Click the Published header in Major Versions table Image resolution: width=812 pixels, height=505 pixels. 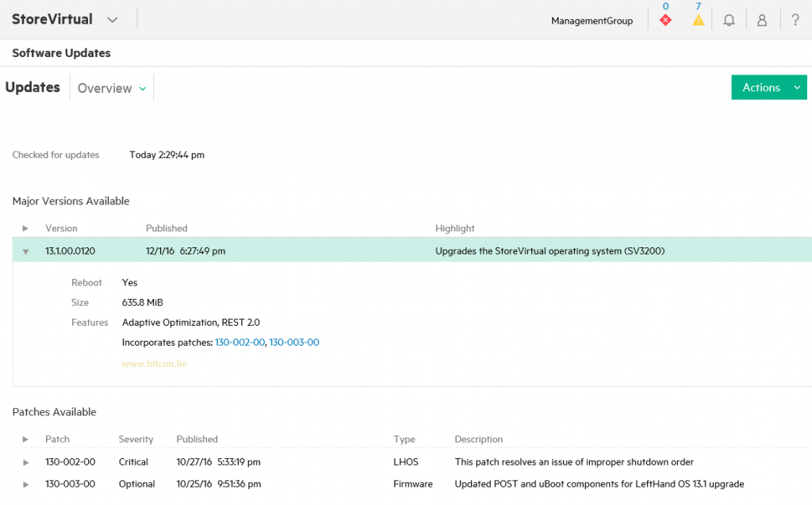click(x=167, y=228)
